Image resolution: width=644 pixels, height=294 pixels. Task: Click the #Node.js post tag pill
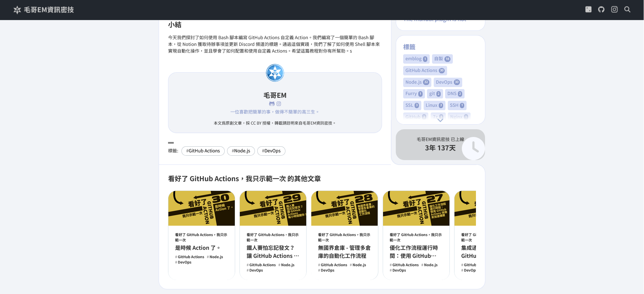(241, 151)
